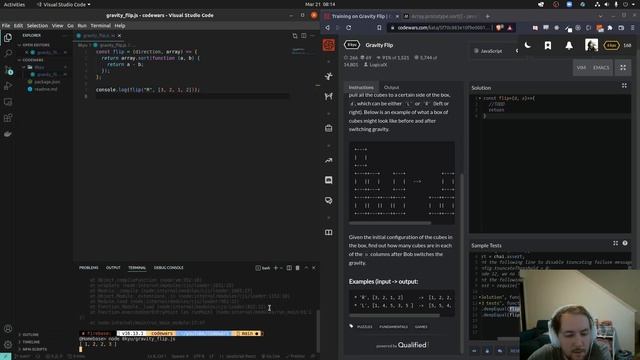Open Codewars bookmark collections icon
This screenshot has width=640, height=360.
coord(548,45)
